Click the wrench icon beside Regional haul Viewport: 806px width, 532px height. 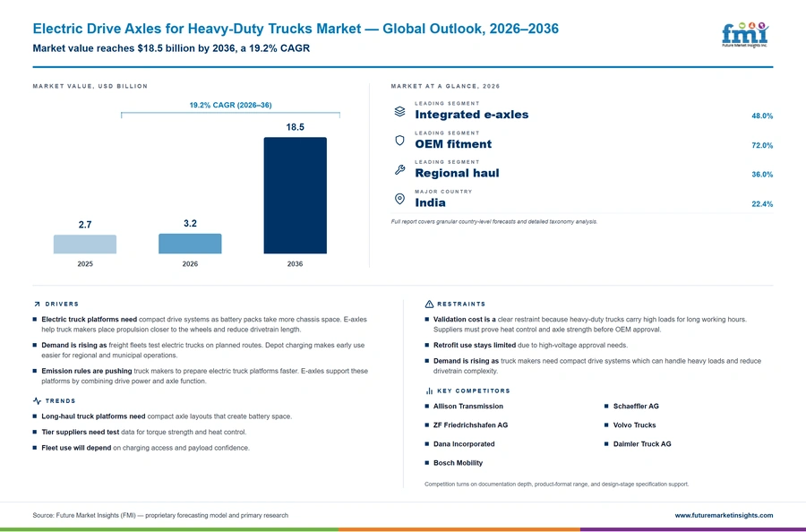[399, 169]
